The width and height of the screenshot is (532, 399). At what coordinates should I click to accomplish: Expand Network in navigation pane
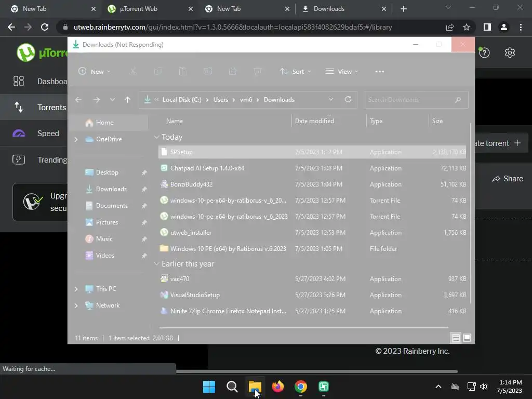(x=76, y=305)
